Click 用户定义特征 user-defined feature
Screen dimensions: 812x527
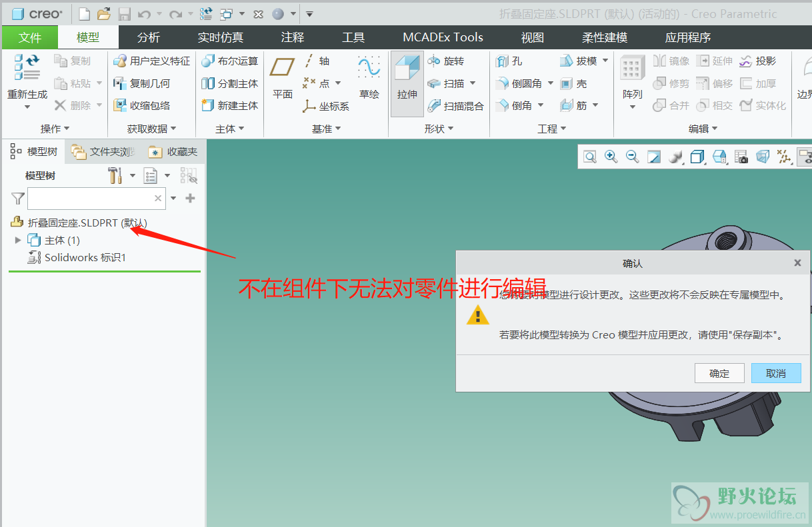coord(151,61)
